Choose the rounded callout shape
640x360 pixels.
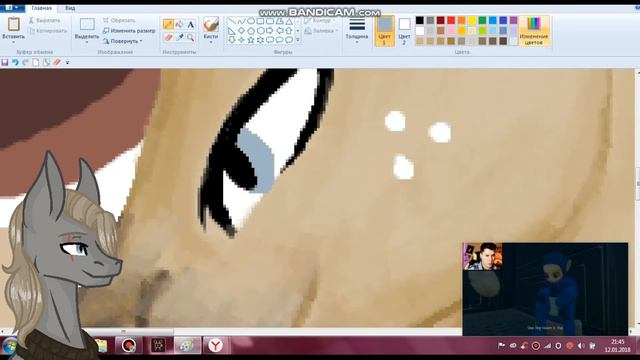click(x=270, y=40)
